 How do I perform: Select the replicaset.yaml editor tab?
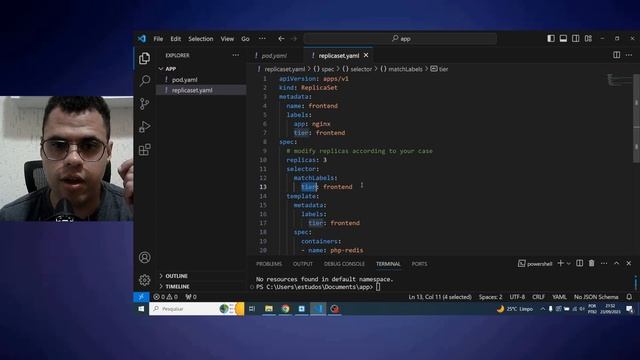click(x=338, y=56)
